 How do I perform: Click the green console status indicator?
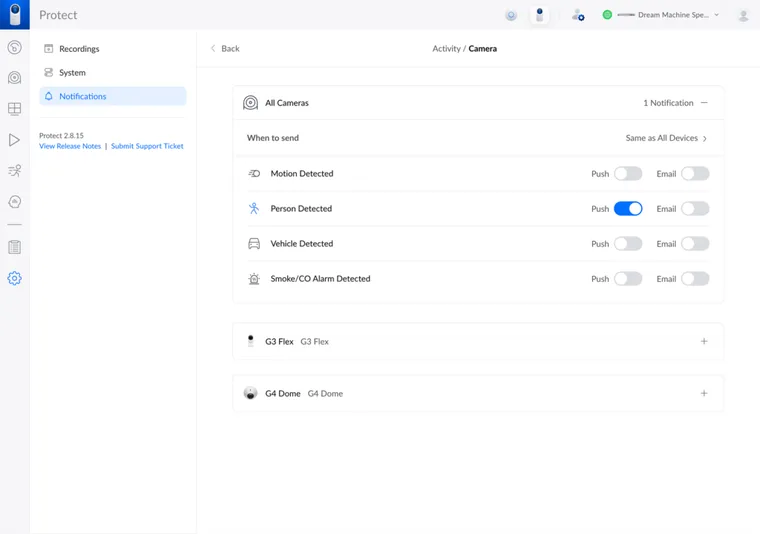pos(607,15)
